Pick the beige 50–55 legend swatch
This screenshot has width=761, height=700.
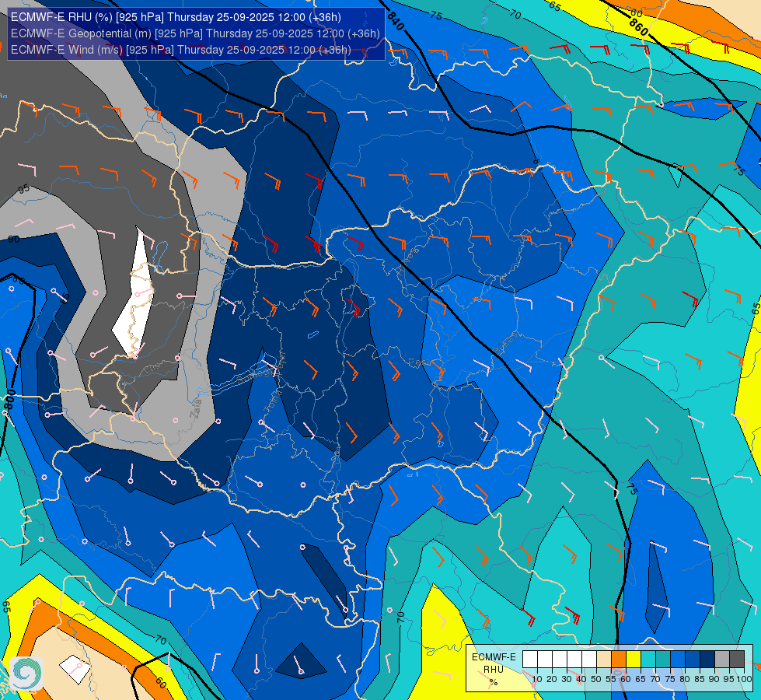(604, 660)
